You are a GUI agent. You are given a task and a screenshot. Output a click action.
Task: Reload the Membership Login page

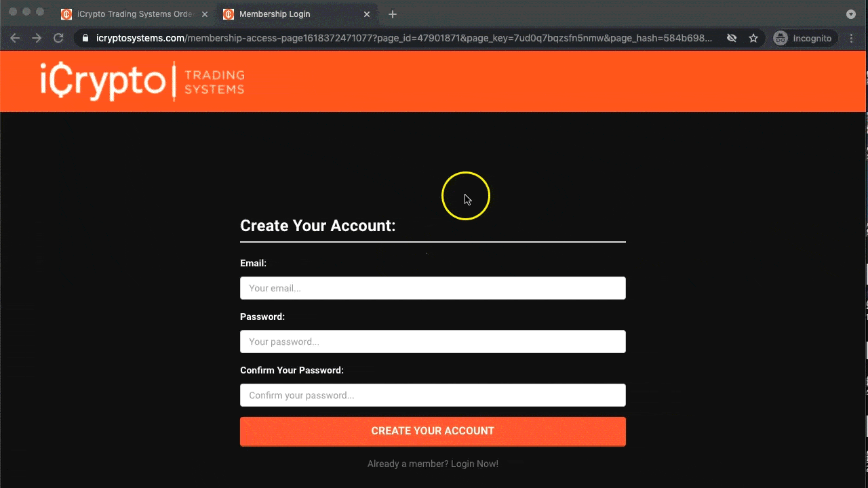click(58, 38)
